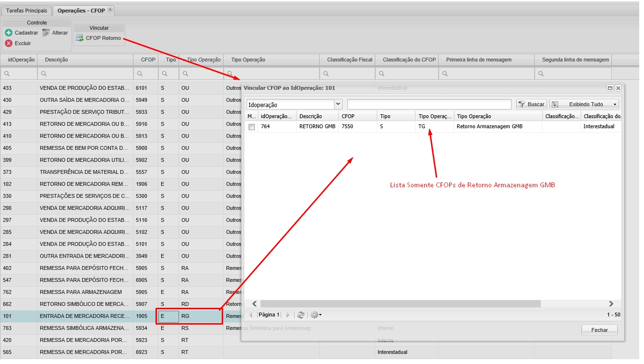This screenshot has height=364, width=644.
Task: Click the dialog horizontal scrollbar thumb
Action: pyautogui.click(x=400, y=303)
